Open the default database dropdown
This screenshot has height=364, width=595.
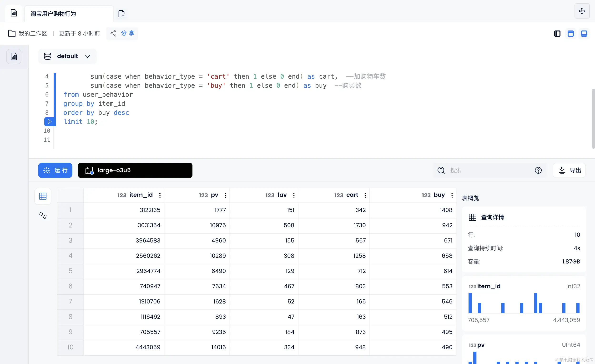67,56
